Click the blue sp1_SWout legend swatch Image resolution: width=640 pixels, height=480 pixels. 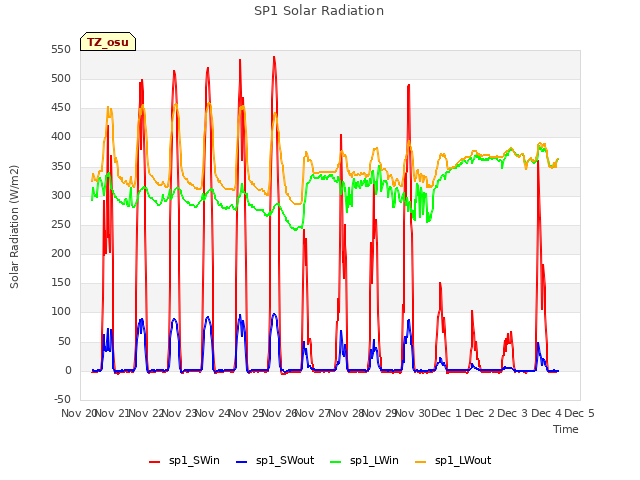[x=242, y=462]
